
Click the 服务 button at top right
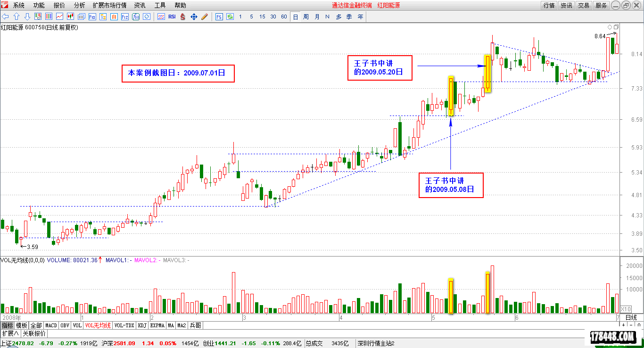pos(601,5)
